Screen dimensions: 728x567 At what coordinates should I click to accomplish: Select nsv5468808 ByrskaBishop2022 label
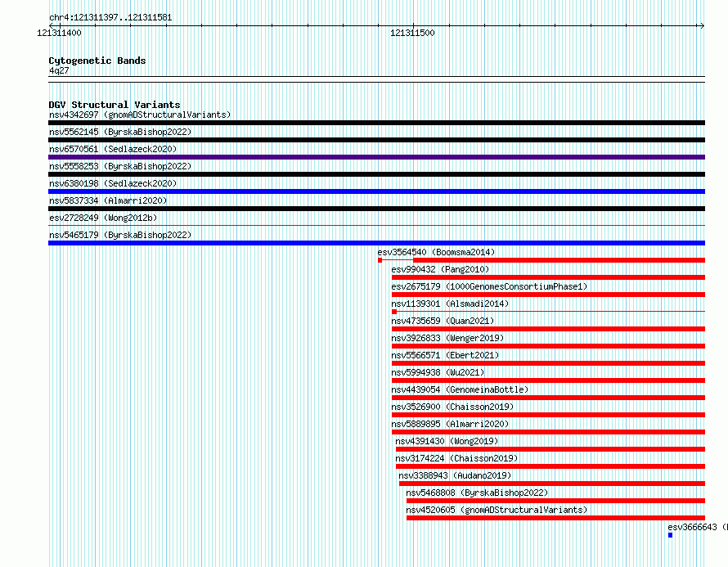477,493
